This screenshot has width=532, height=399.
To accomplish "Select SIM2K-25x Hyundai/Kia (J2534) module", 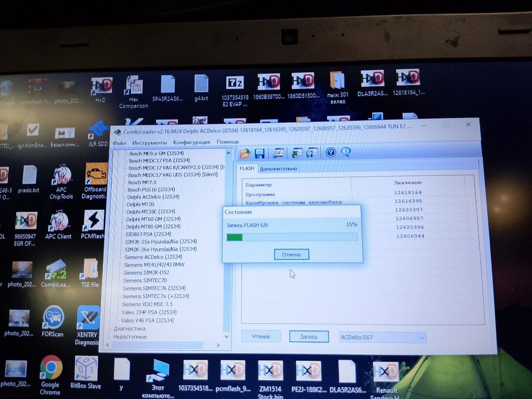I will (161, 242).
